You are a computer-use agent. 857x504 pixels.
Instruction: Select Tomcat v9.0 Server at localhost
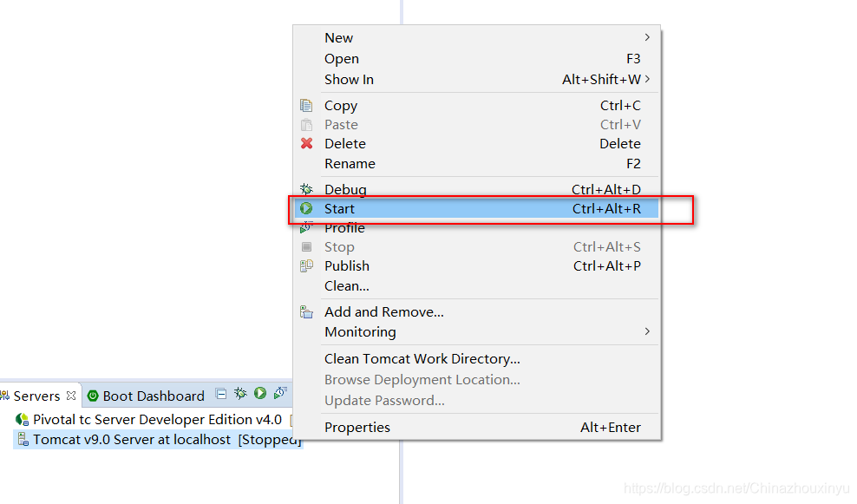(x=157, y=440)
